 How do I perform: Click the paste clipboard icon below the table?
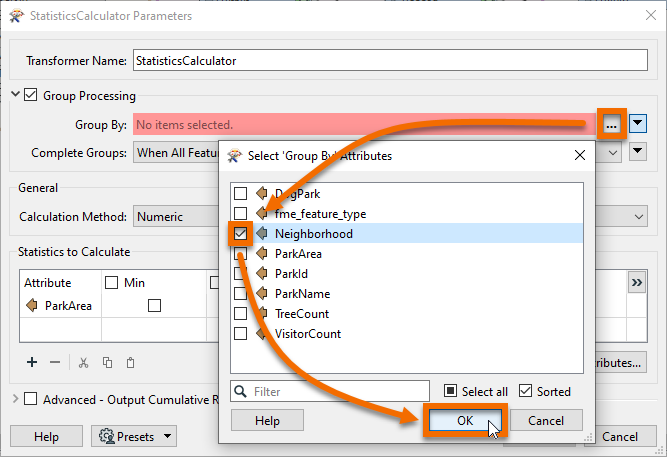pyautogui.click(x=130, y=362)
